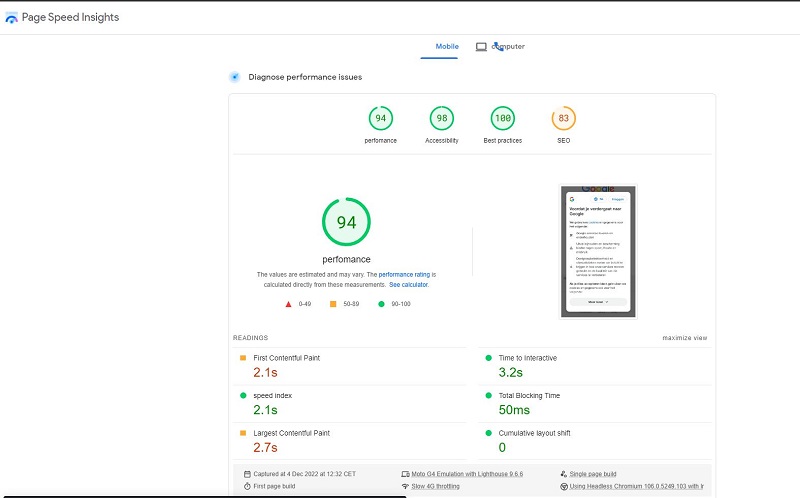
Task: Click the READINGS section heading
Action: (x=251, y=338)
